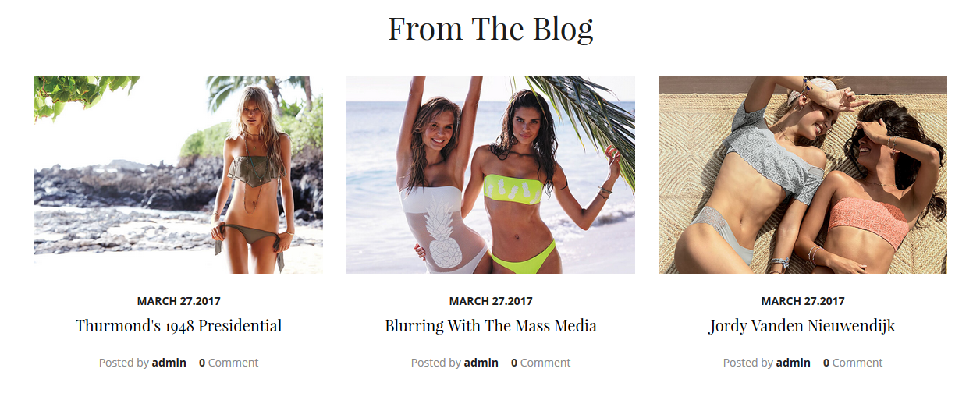Click the divider line left of From The Blog

point(195,30)
